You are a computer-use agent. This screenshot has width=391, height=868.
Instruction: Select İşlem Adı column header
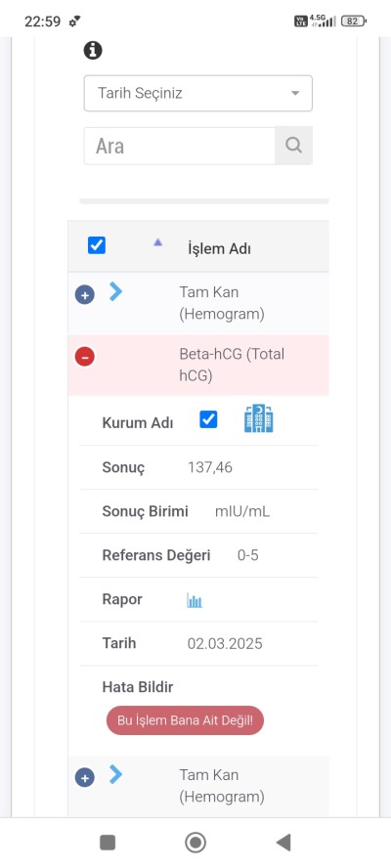(219, 248)
